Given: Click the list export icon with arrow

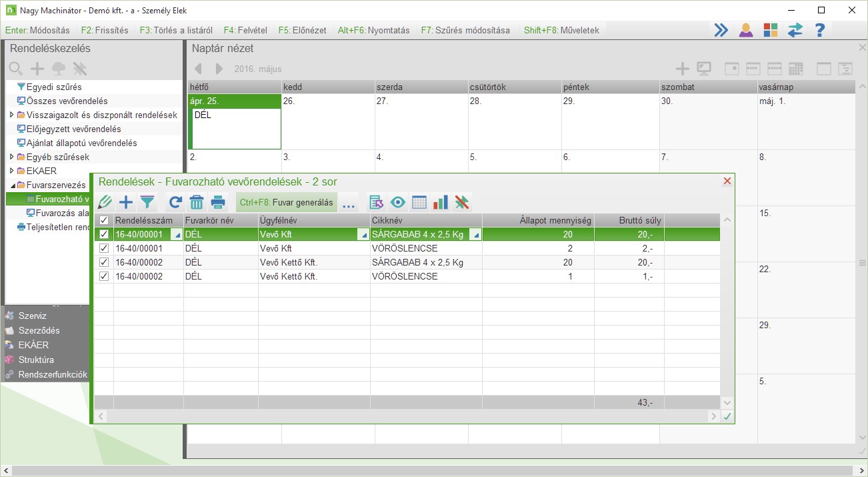Looking at the screenshot, I should 376,203.
